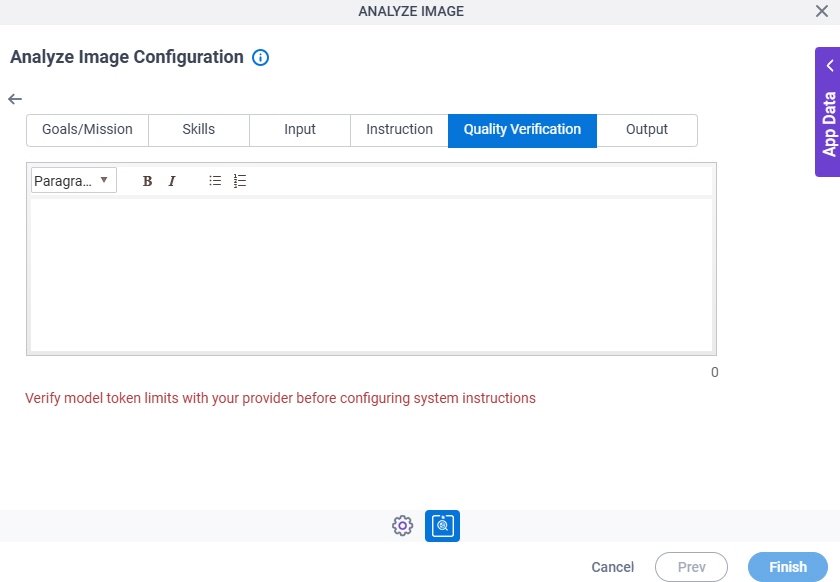Click the character count value 0
The height and width of the screenshot is (582, 840).
[714, 372]
